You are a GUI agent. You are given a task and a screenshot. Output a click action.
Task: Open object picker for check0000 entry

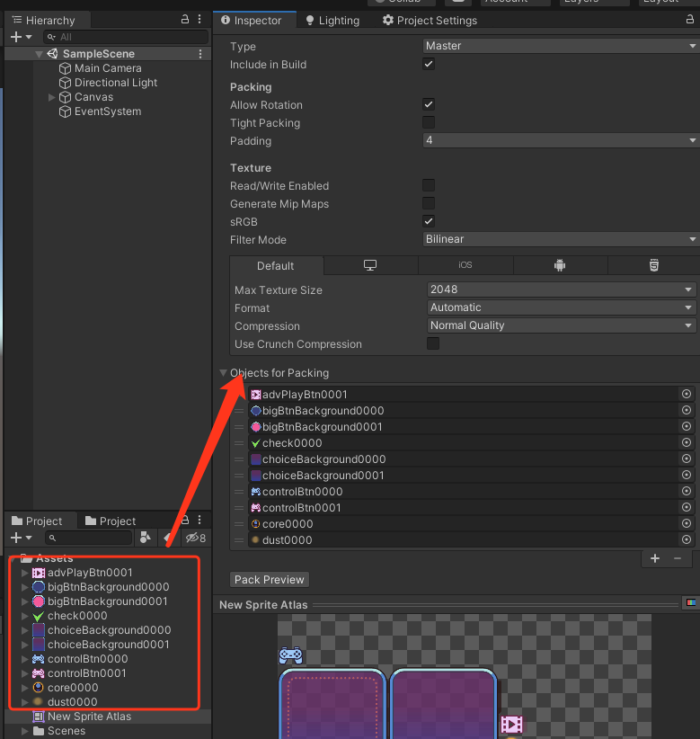pyautogui.click(x=687, y=442)
